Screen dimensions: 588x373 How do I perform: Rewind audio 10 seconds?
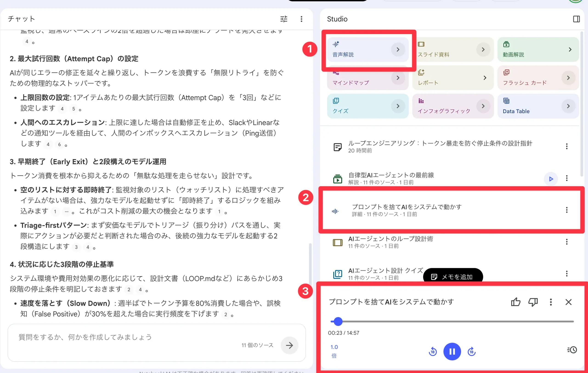(x=433, y=351)
